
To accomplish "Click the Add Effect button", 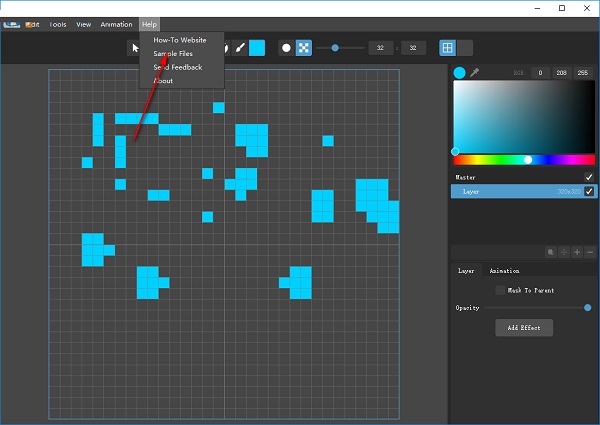I will point(524,328).
